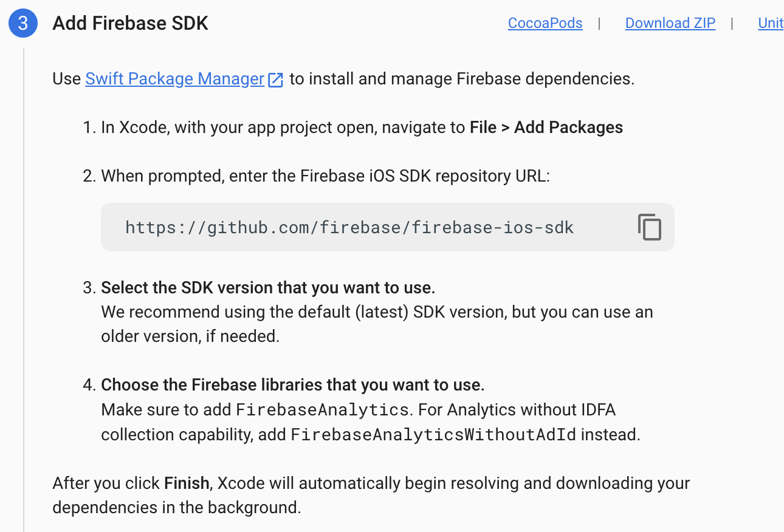Click the gray code snippet box
Image resolution: width=784 pixels, height=532 pixels.
pos(387,227)
